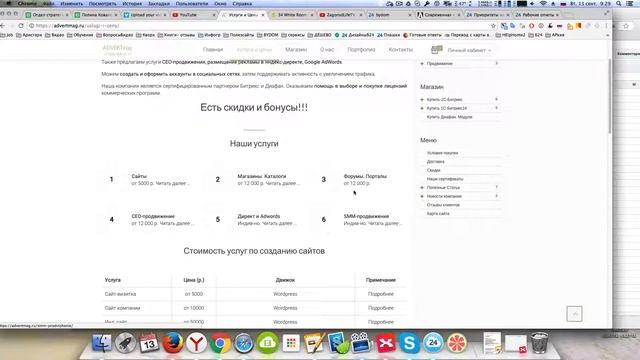This screenshot has width=640, height=360.
Task: Open the Магазин navigation item
Action: coord(296,49)
